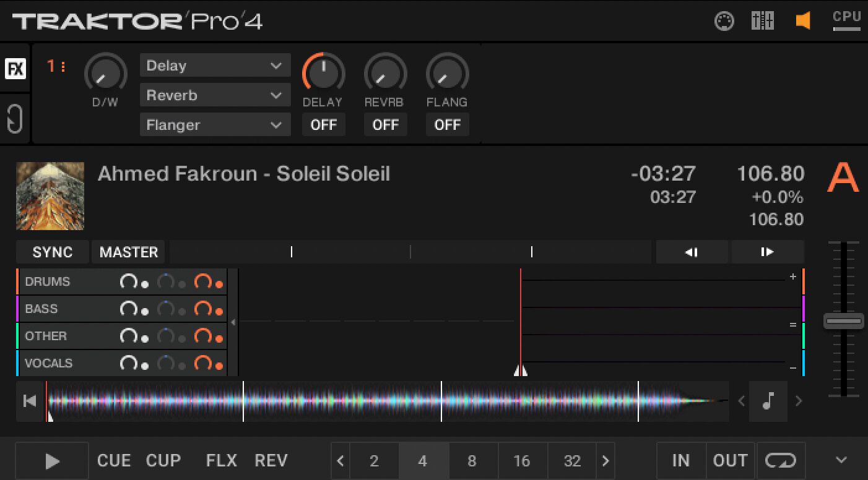Turn on the DELAY effect OFF button

point(323,125)
